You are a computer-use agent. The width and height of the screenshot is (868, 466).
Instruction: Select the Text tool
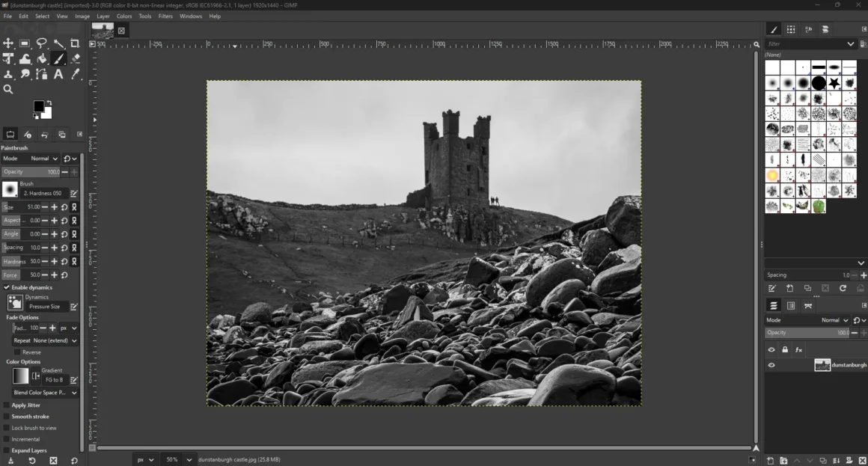coord(58,74)
